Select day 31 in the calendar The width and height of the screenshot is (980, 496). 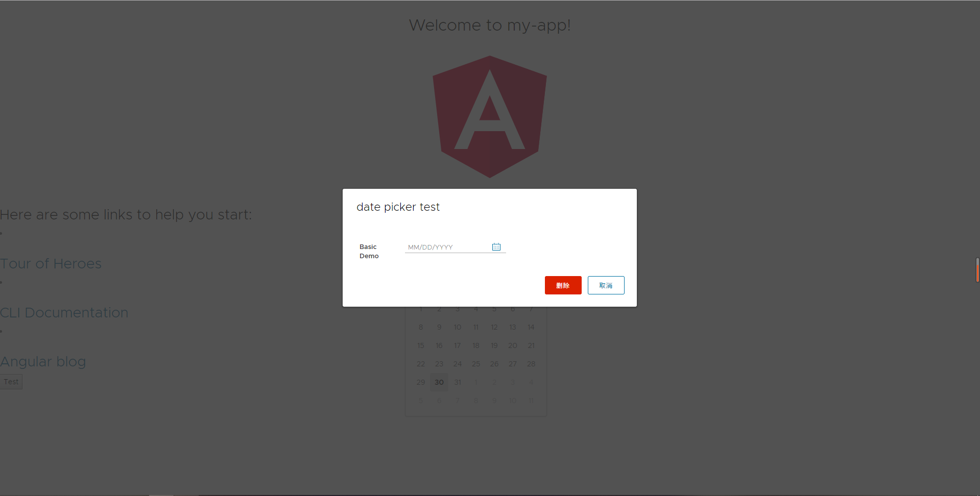[458, 382]
